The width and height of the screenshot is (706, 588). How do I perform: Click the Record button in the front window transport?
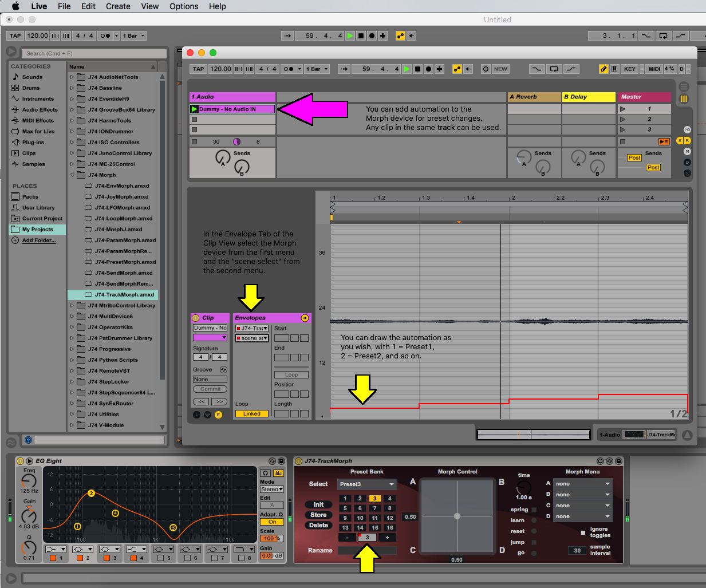(428, 69)
